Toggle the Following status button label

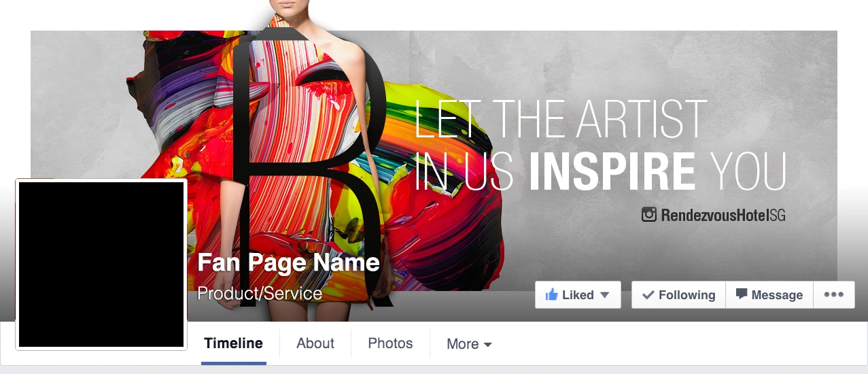[x=687, y=295]
